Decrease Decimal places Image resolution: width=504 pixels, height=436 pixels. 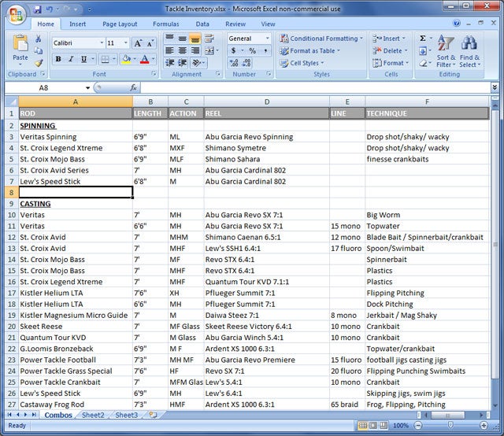tap(246, 63)
